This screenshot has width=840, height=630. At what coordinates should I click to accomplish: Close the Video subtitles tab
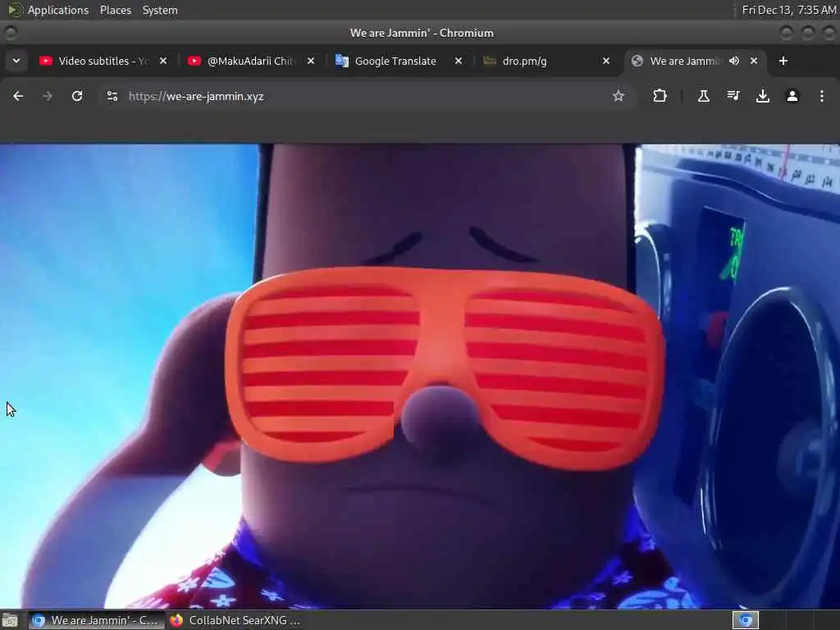(x=163, y=61)
